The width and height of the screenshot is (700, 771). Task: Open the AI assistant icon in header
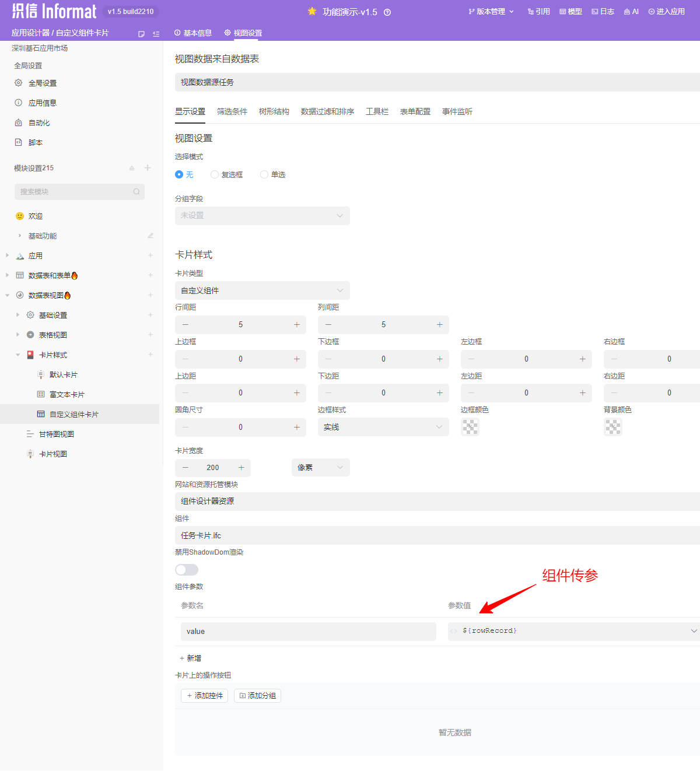click(x=627, y=12)
